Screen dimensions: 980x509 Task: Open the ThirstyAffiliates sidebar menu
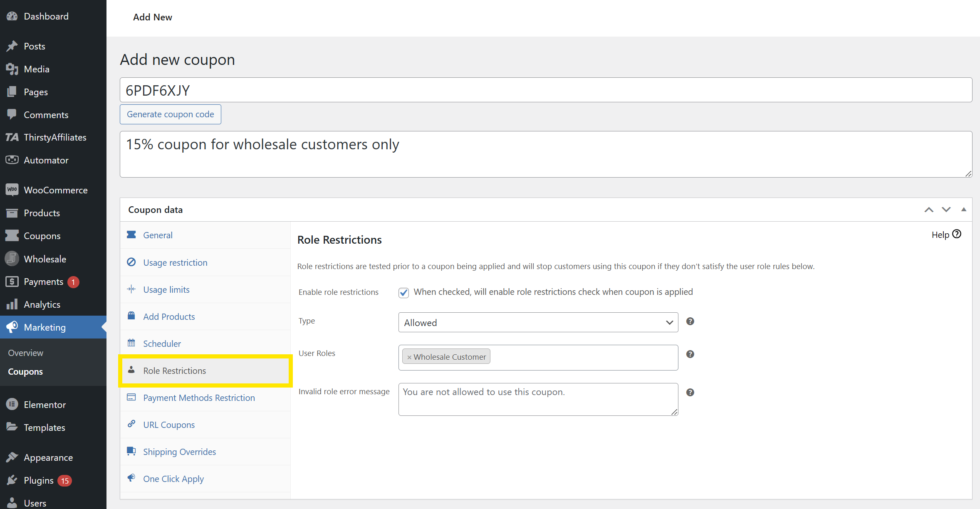(x=54, y=137)
